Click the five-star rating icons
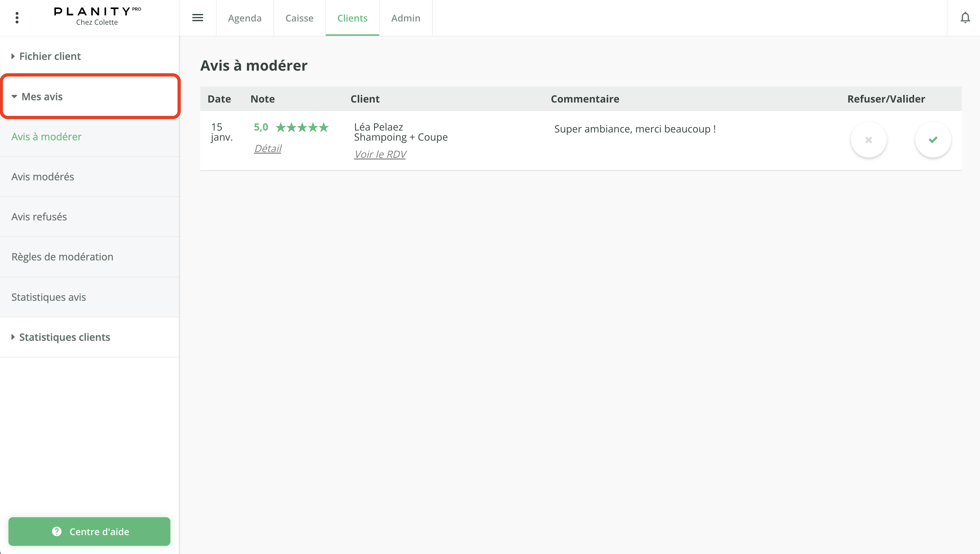This screenshot has height=554, width=980. (302, 127)
